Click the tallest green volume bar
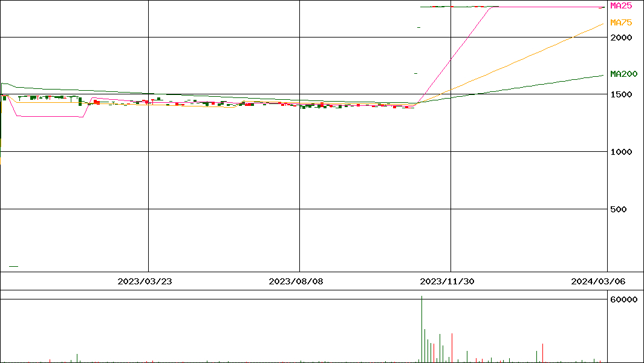Viewport: 644px width, 363px height. [x=421, y=329]
